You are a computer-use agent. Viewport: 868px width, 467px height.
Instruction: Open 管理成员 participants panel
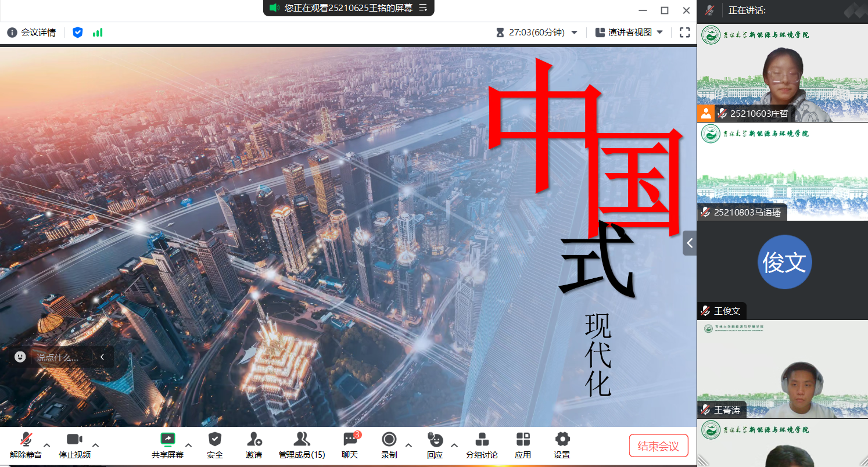point(302,440)
